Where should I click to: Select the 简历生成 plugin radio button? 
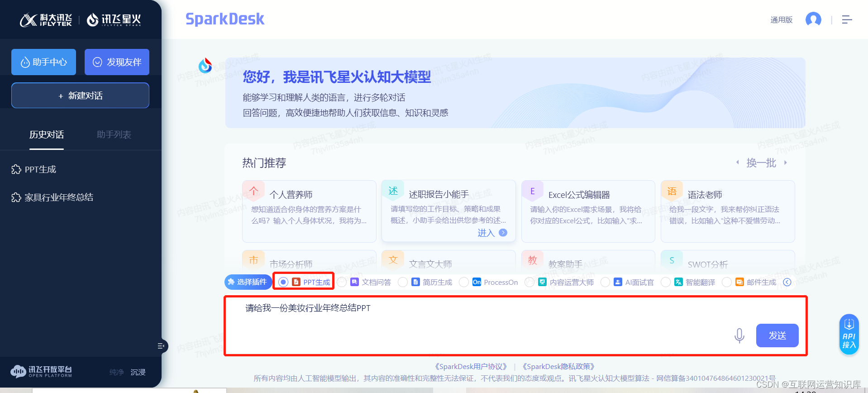coord(403,282)
